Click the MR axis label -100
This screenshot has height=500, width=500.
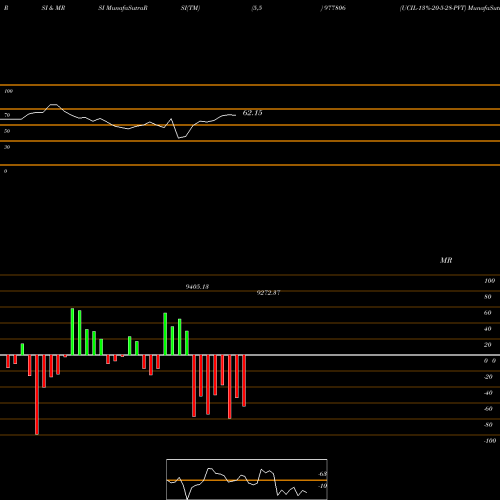(490, 441)
